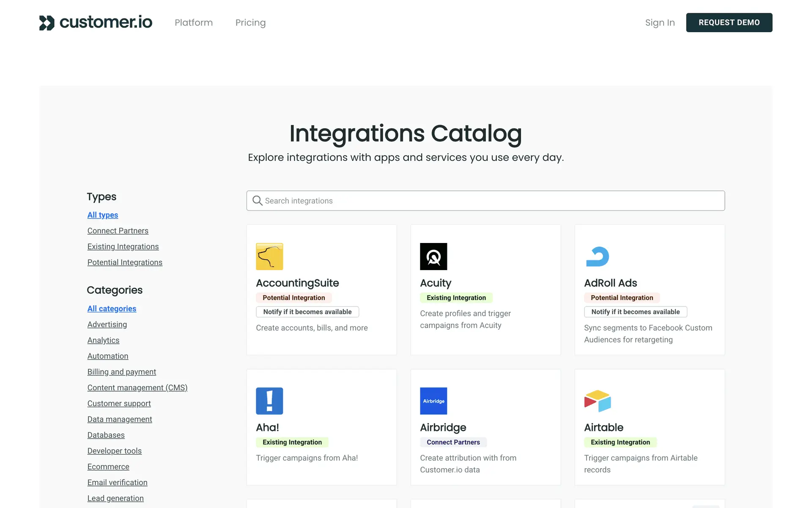Open the Acuity black logo icon

tap(433, 257)
